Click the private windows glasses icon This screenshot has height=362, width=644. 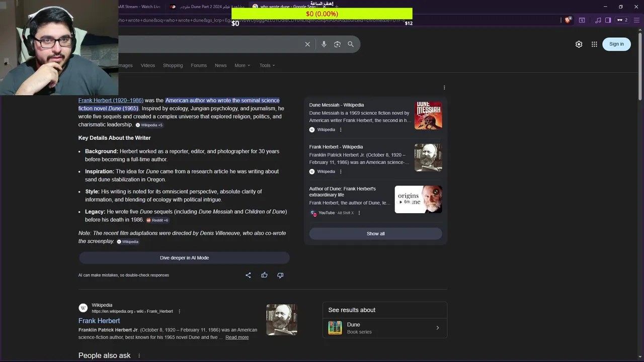click(622, 20)
